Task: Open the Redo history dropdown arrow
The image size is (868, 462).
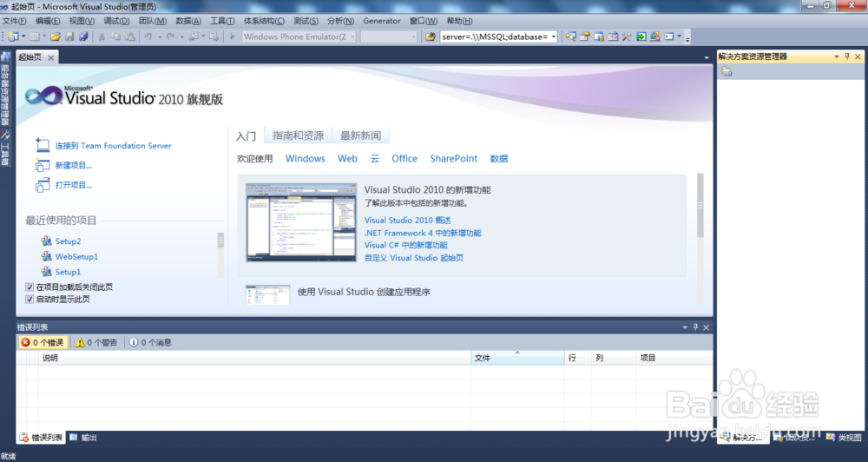Action: 181,36
